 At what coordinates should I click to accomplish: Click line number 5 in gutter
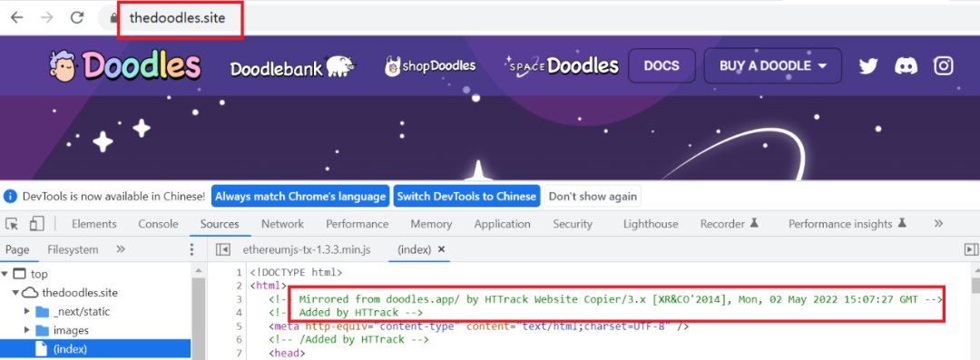(x=238, y=326)
